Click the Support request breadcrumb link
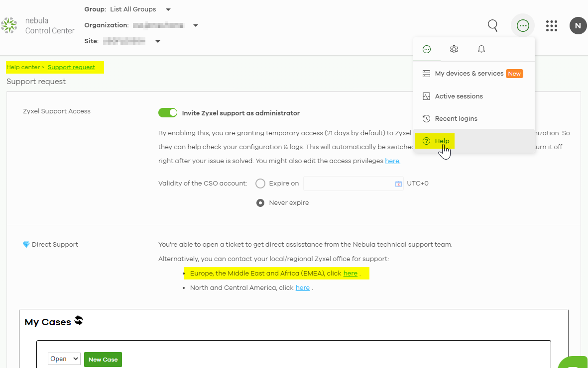 (x=71, y=67)
